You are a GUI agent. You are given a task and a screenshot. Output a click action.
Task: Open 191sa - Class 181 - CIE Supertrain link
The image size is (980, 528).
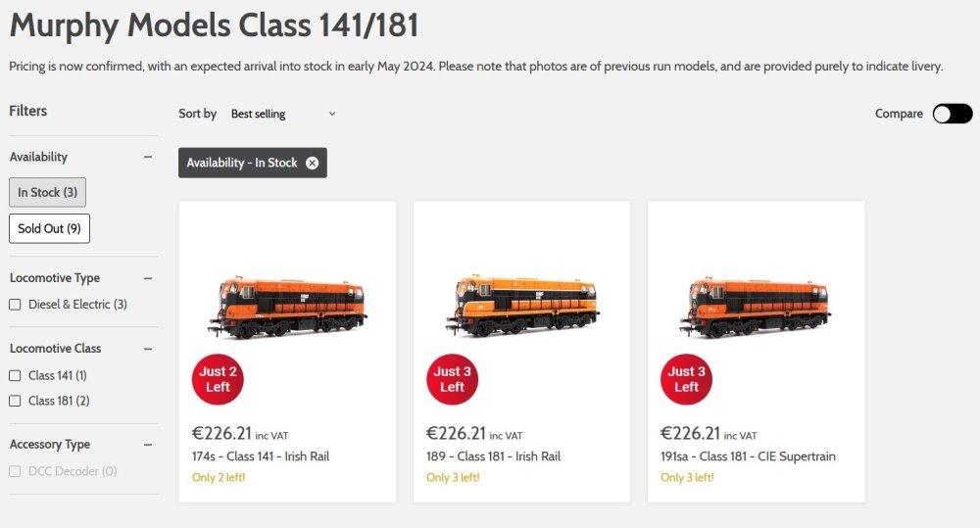(748, 456)
